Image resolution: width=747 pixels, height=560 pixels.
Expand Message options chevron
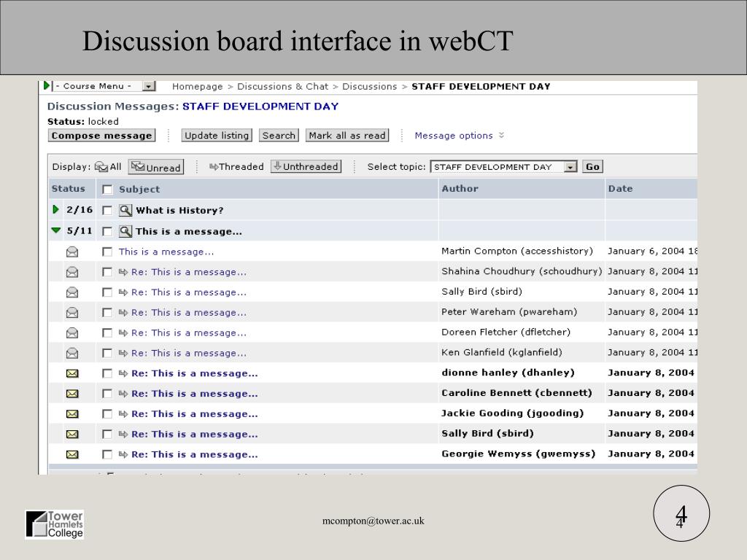click(x=502, y=135)
